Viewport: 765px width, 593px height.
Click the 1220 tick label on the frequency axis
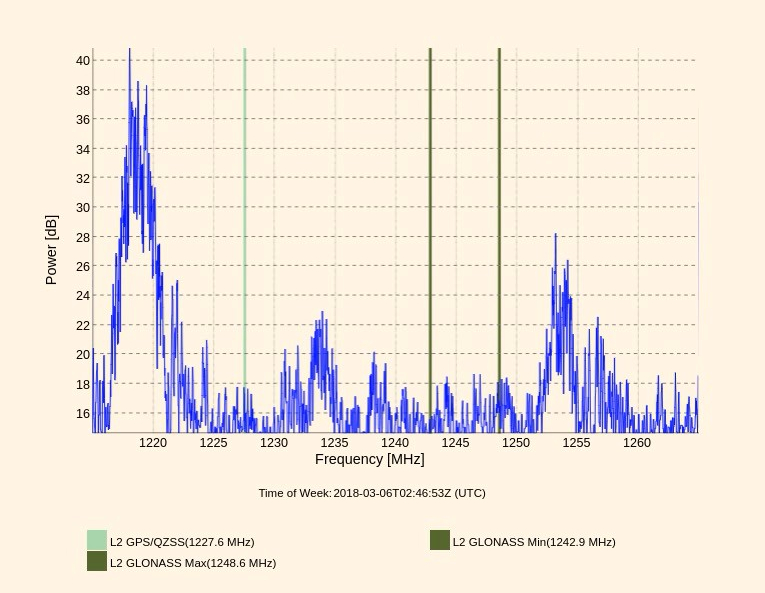click(153, 443)
